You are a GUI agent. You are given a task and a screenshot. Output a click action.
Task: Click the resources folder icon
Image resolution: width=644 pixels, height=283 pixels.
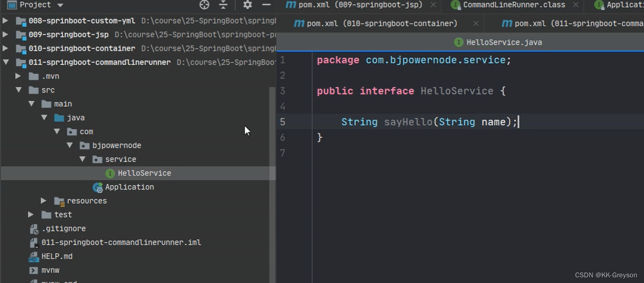(59, 201)
